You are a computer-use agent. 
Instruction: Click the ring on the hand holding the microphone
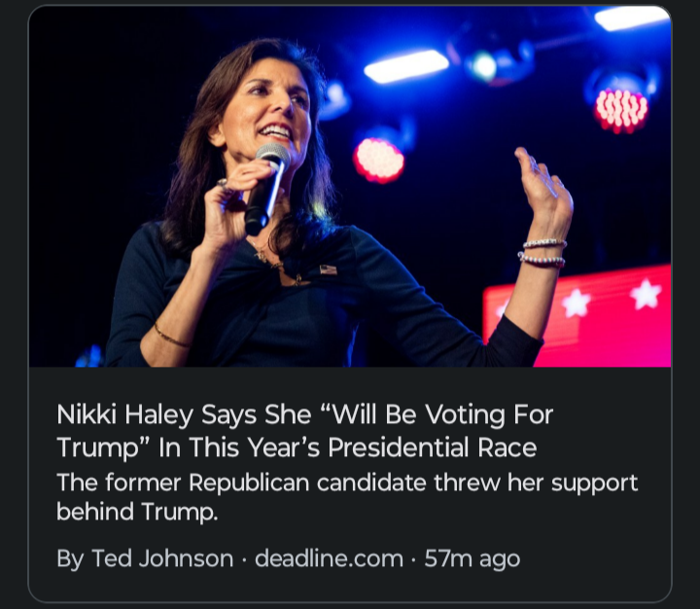coord(222,183)
